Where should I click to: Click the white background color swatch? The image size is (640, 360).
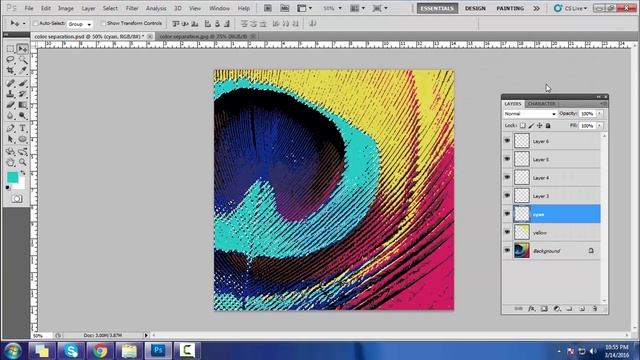click(x=20, y=184)
